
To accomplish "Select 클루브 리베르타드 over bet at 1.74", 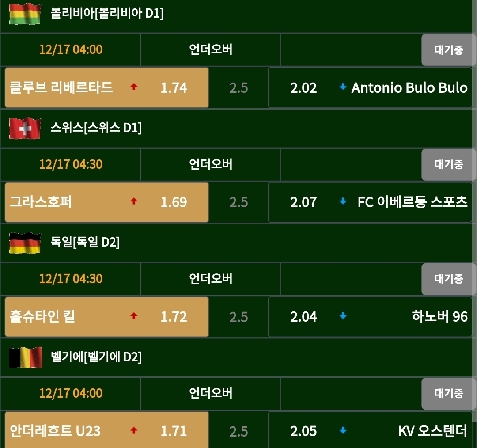I will pyautogui.click(x=107, y=87).
